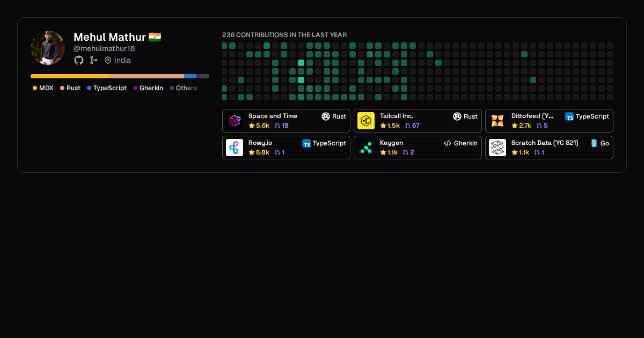Open the Scratch Data project logo
The height and width of the screenshot is (338, 644).
(x=497, y=148)
